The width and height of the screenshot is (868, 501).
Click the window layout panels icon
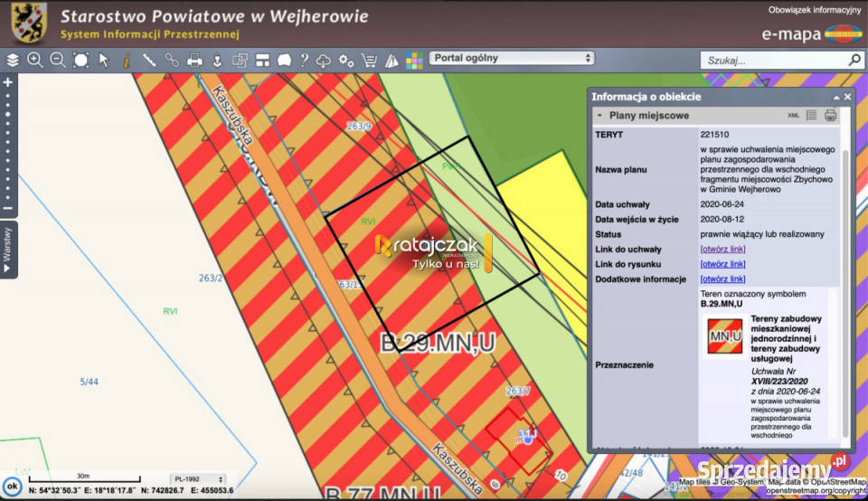coord(262,60)
